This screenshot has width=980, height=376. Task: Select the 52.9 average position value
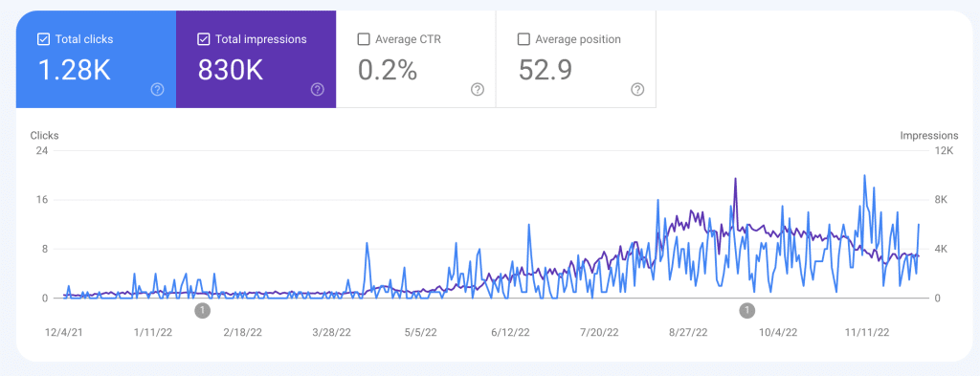(x=545, y=70)
